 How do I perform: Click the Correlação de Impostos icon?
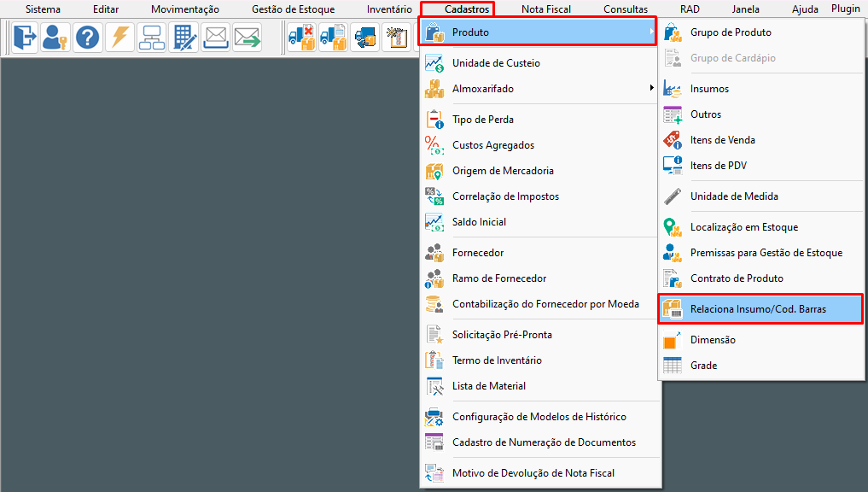pyautogui.click(x=434, y=196)
